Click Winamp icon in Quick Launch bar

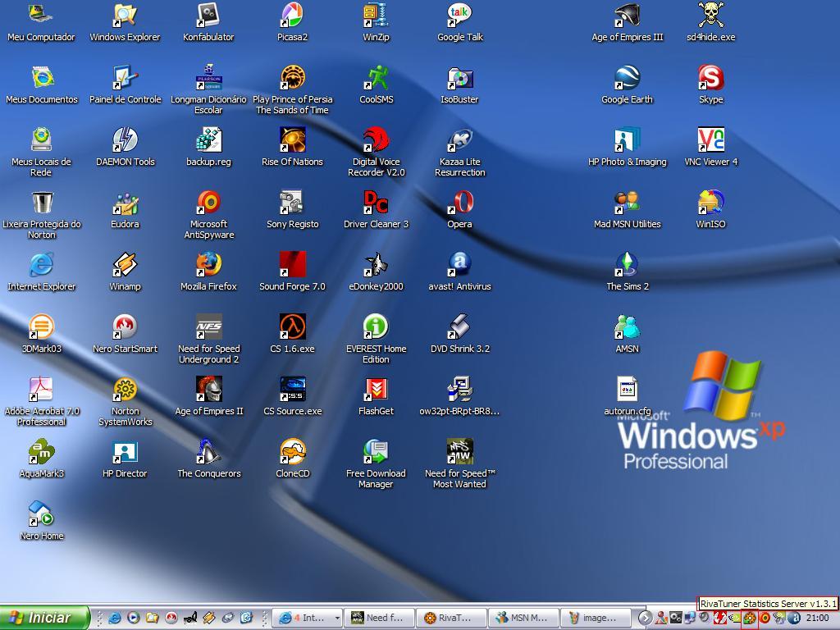(208, 618)
